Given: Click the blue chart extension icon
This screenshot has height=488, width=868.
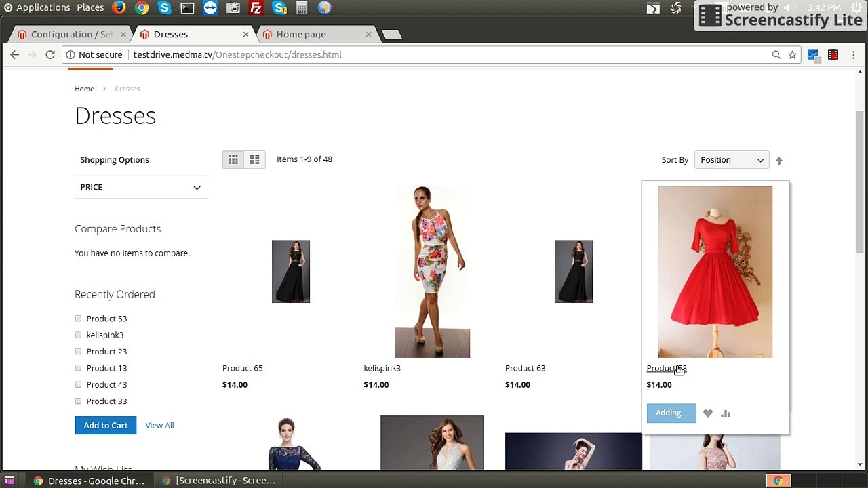Looking at the screenshot, I should coord(813,55).
